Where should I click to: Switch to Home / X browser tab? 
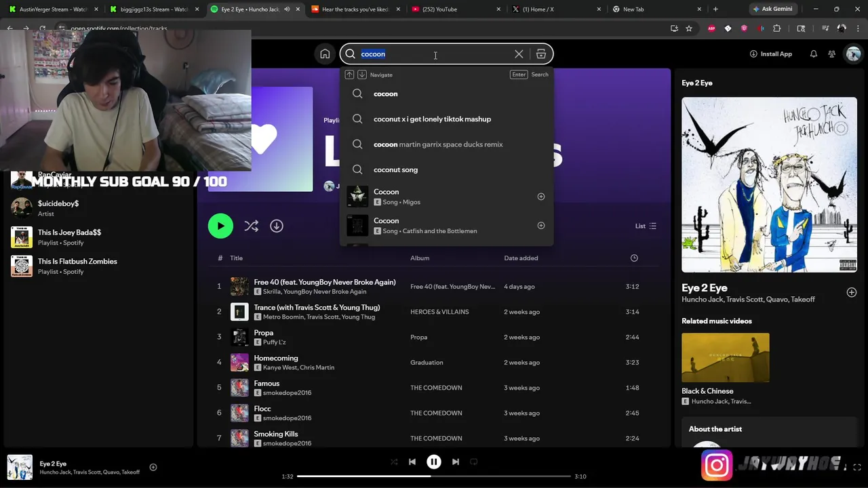[557, 9]
